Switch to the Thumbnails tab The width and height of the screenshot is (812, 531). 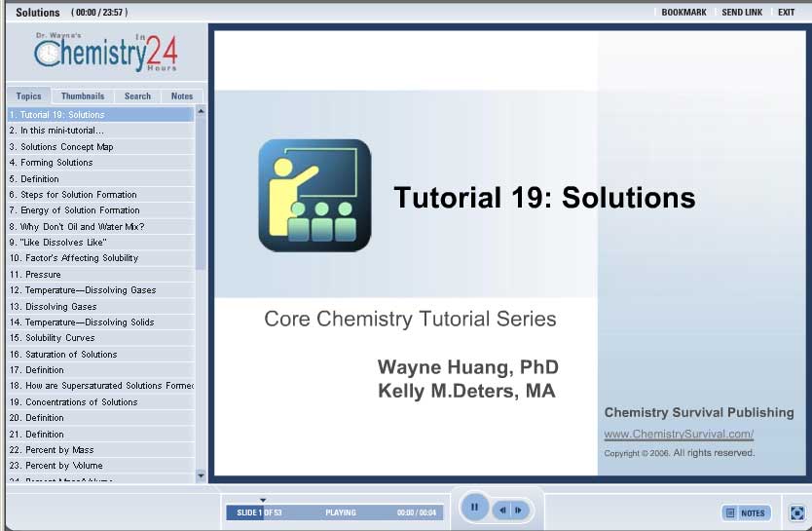pos(83,96)
